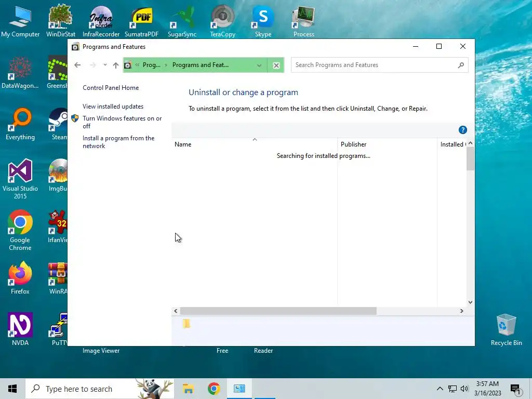
Task: Sort list by Publisher column header
Action: [x=387, y=144]
